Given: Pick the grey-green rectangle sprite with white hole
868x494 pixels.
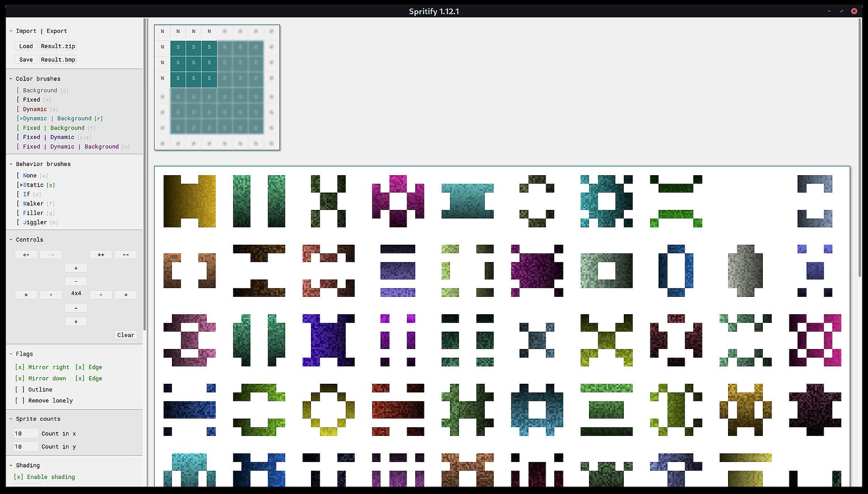Looking at the screenshot, I should 606,271.
